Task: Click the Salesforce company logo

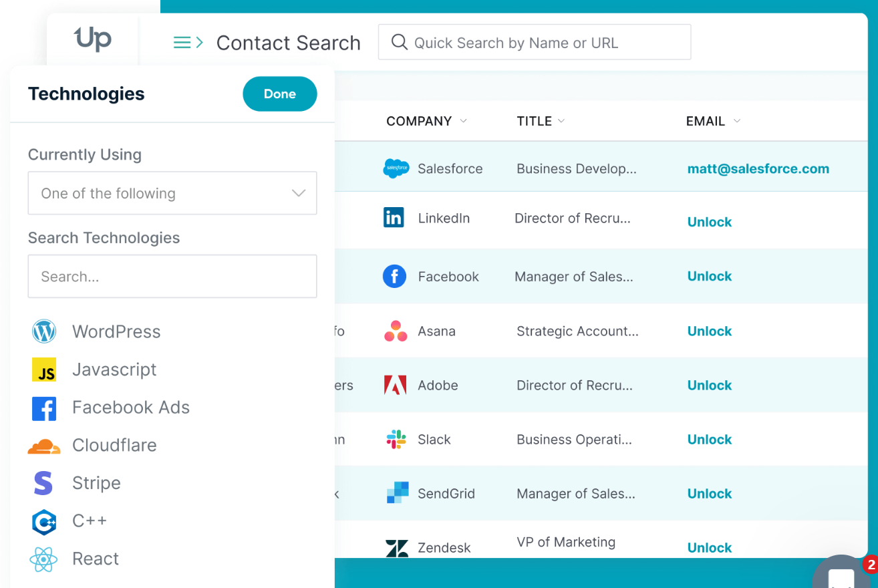Action: click(396, 168)
